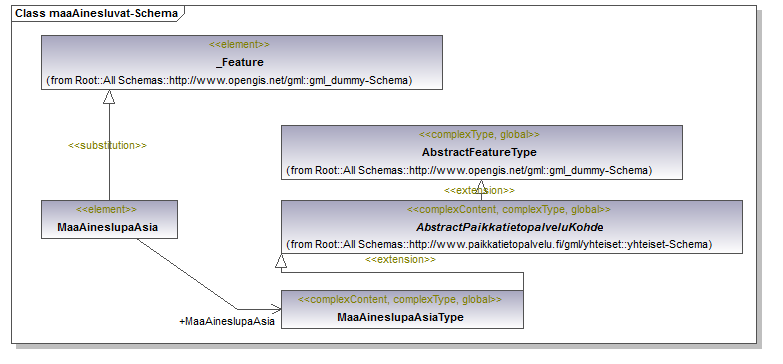Click the generalization arrowhead under _Feature
783x364 pixels.
coord(109,97)
